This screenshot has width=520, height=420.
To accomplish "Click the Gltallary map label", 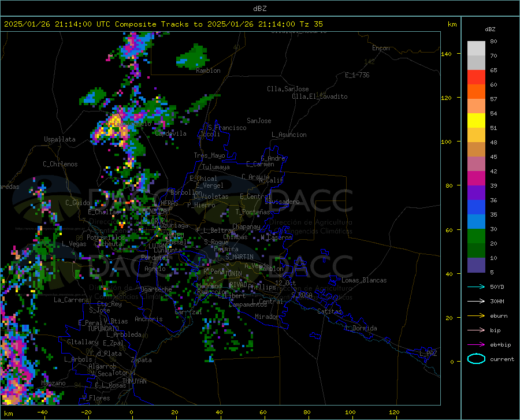I will [83, 342].
